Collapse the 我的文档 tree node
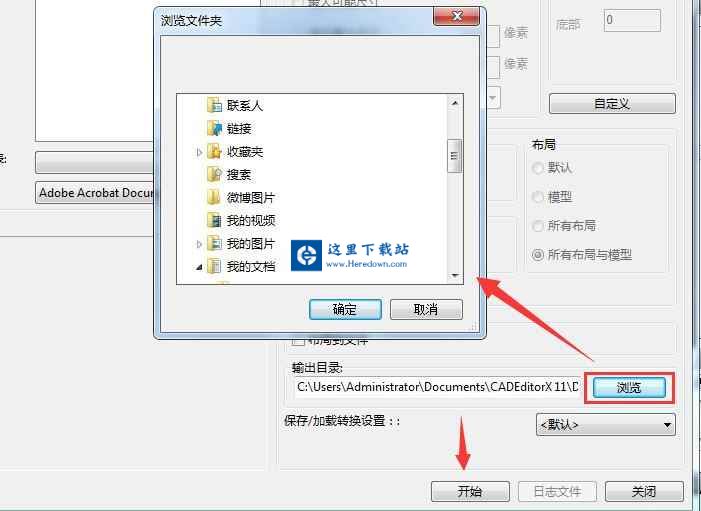Screen dimensions: 701x511 tap(199, 267)
